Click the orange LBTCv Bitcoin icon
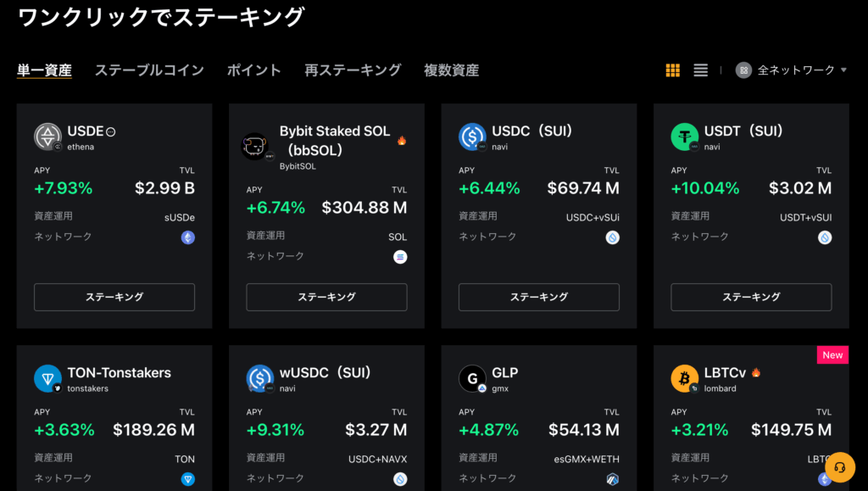This screenshot has width=868, height=491. [685, 378]
